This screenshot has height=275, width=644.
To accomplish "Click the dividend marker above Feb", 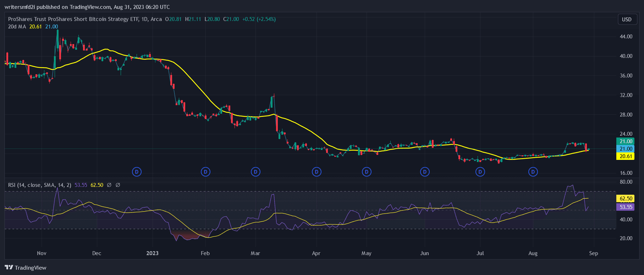I will 205,172.
